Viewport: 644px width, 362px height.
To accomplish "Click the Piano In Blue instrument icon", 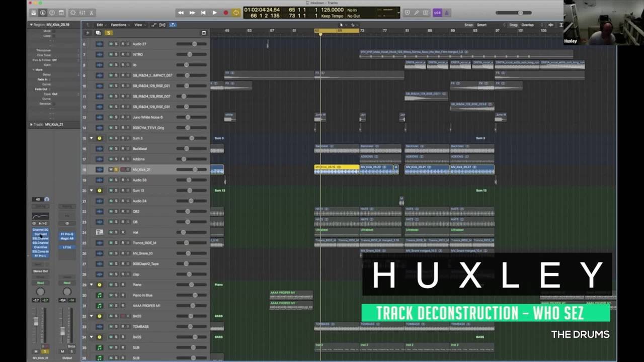I will [x=100, y=295].
